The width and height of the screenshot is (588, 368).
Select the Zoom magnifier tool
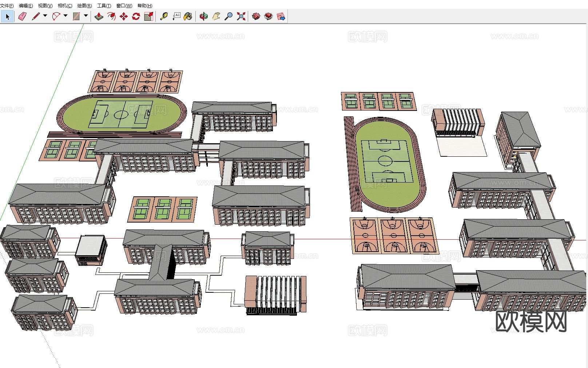229,16
